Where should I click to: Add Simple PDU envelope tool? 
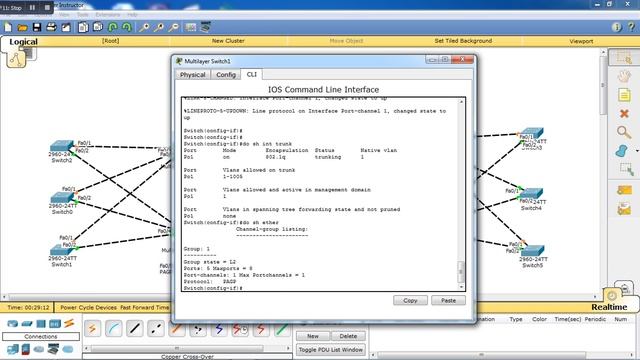(624, 190)
